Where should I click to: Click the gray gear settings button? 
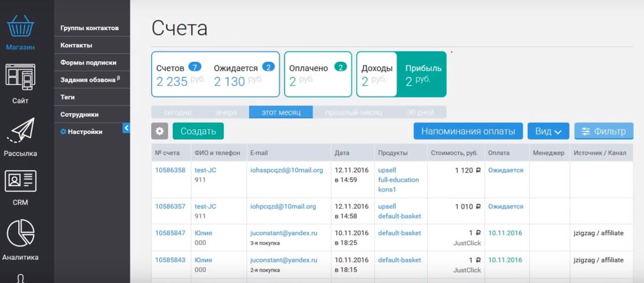[x=160, y=131]
